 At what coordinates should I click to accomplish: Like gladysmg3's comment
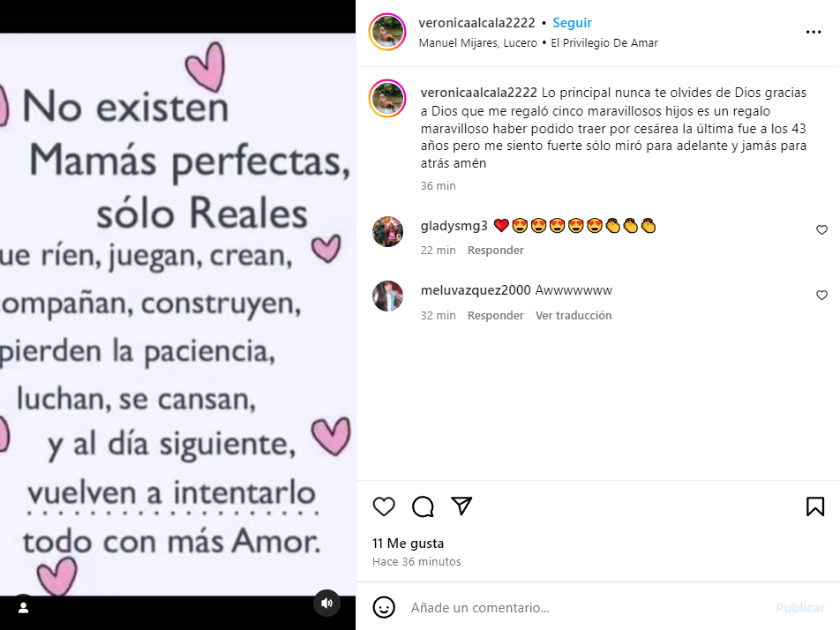[x=821, y=229]
